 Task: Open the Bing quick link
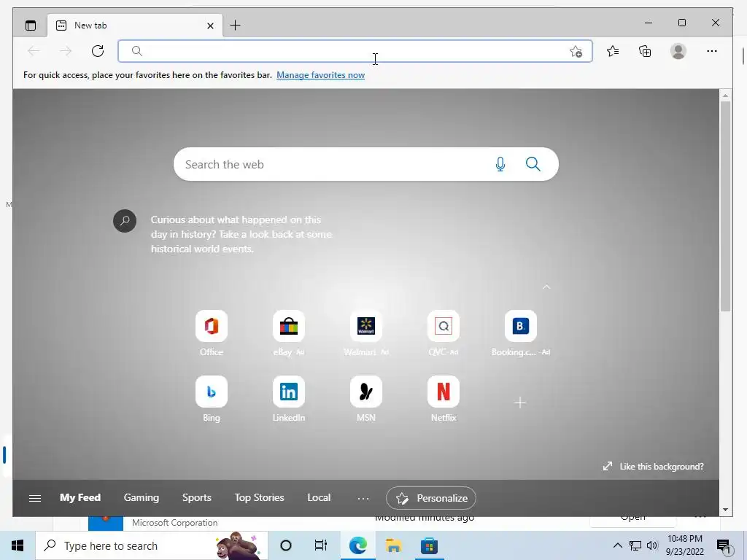(212, 399)
